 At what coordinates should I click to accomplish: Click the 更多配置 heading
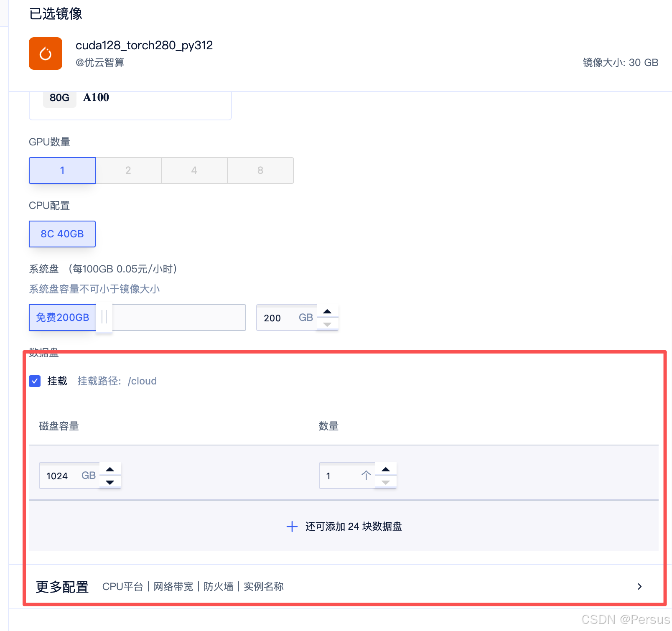tap(62, 587)
